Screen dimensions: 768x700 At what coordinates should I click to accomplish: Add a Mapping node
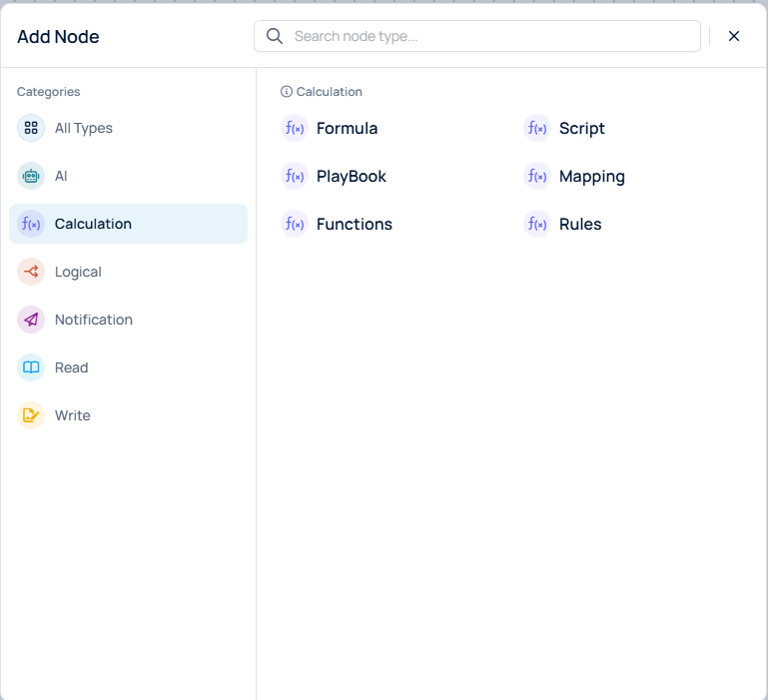click(591, 176)
